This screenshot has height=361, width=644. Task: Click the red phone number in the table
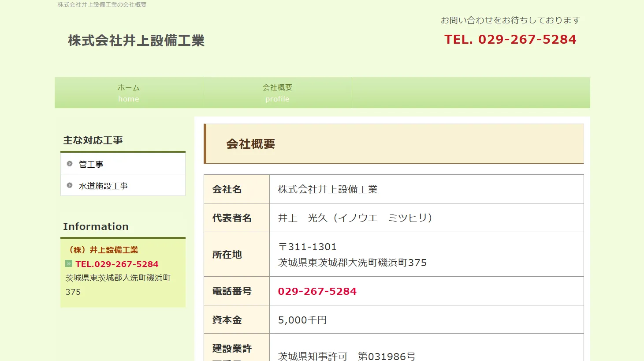click(x=317, y=291)
